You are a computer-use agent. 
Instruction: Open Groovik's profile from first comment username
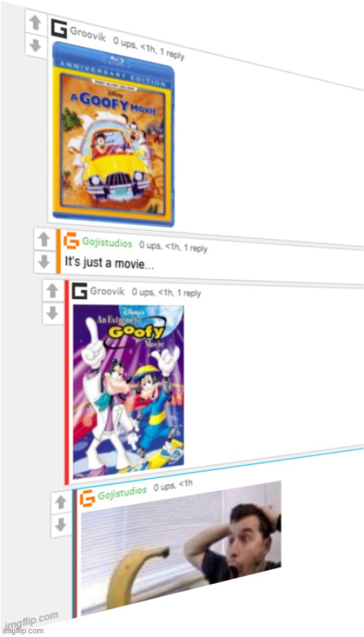coord(87,34)
